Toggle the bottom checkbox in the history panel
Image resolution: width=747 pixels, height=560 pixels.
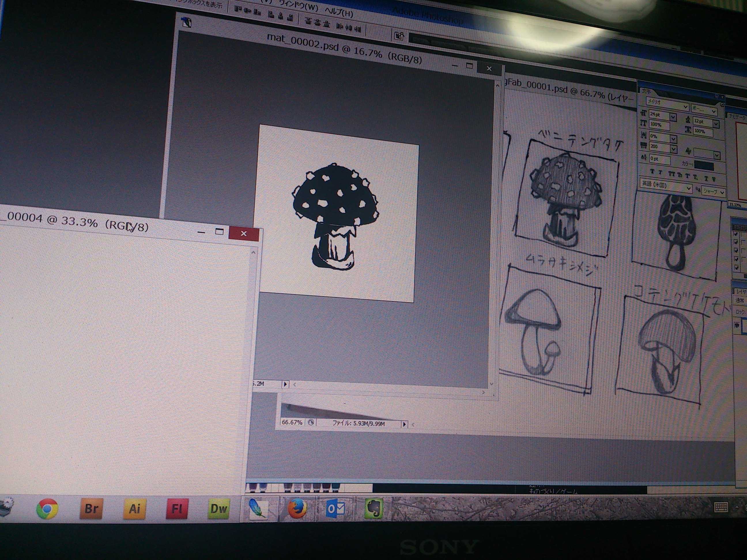pos(737,267)
